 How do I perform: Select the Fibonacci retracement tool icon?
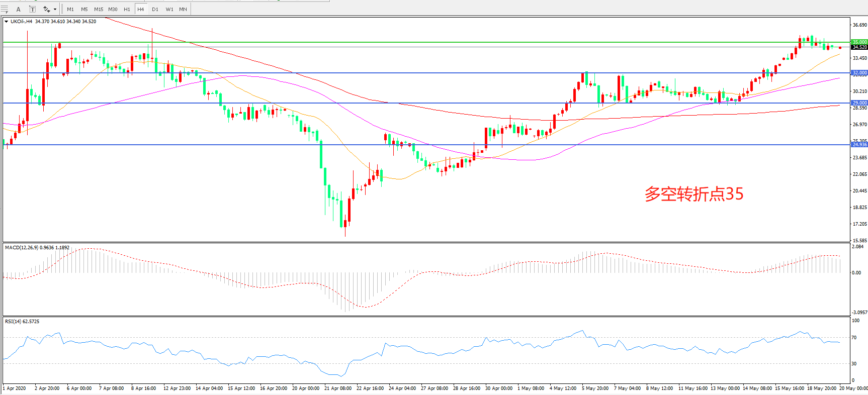click(5, 9)
